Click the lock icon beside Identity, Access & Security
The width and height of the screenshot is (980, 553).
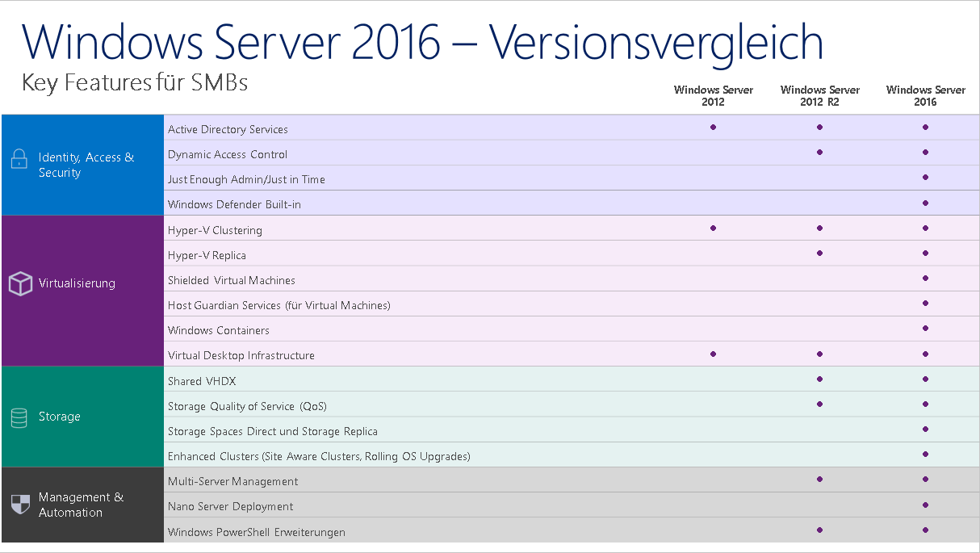19,159
